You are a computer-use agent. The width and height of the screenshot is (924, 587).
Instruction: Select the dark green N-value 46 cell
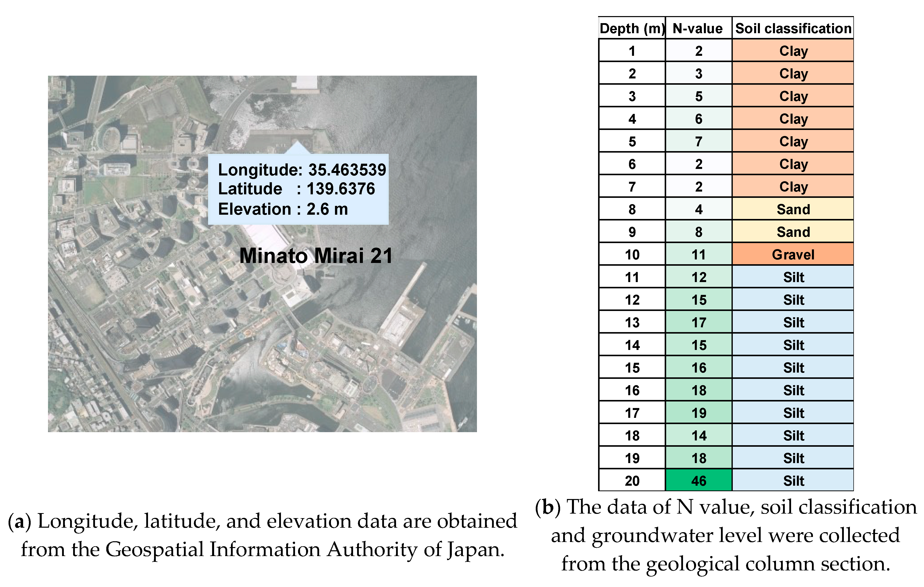tap(698, 481)
